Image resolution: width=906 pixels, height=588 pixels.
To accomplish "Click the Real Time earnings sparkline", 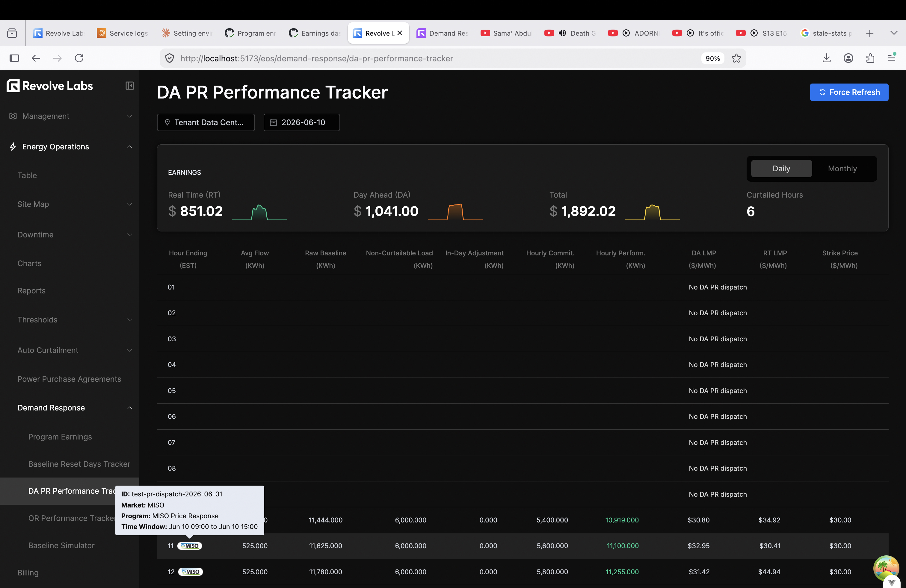I will (259, 212).
